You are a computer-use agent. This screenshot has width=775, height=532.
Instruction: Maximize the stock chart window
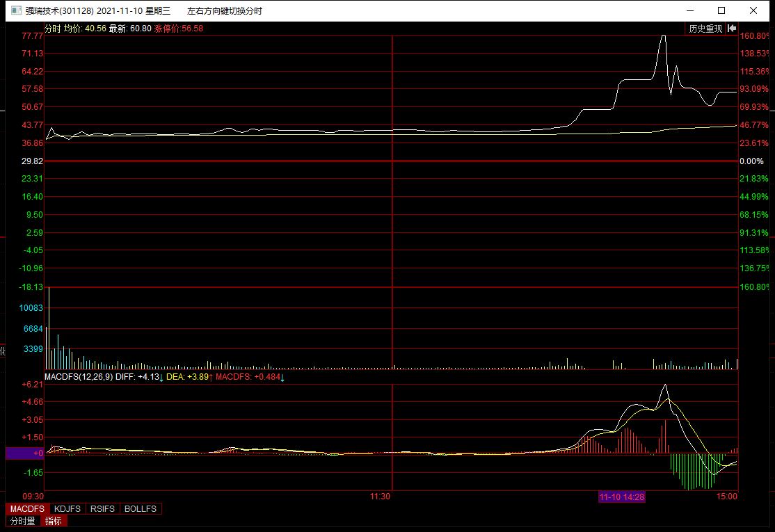[x=721, y=11]
